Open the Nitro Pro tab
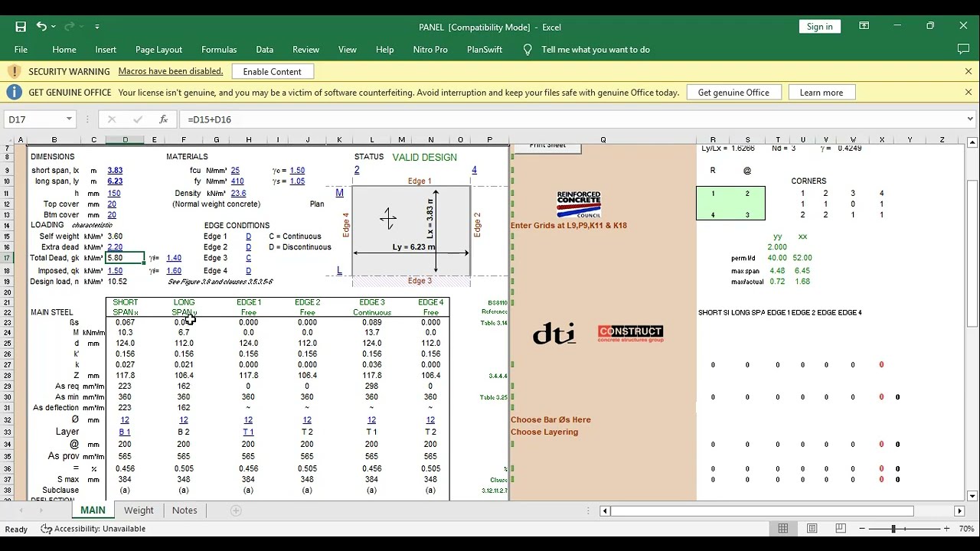Screen dimensions: 980x551 (x=430, y=50)
